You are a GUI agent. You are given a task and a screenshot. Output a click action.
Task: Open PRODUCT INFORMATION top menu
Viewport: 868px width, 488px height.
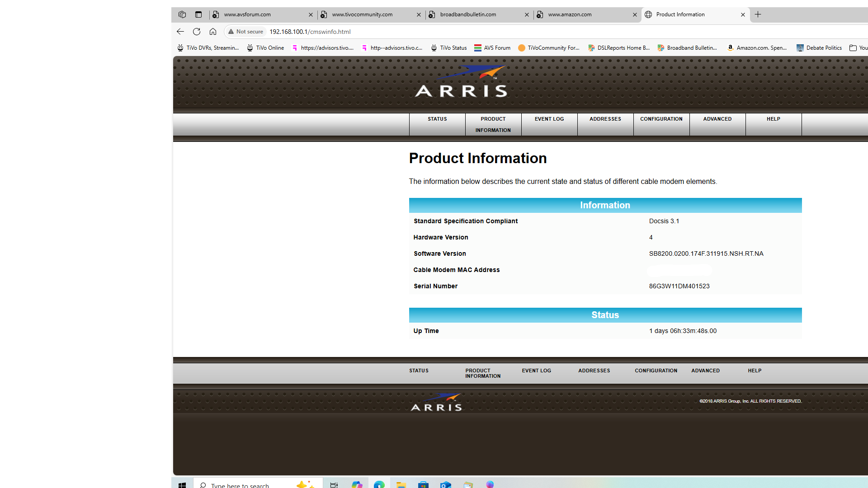(x=493, y=124)
